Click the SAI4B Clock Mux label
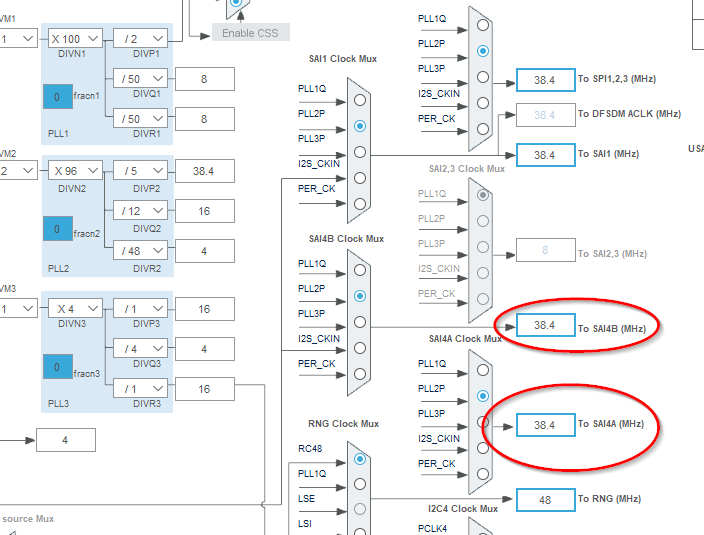This screenshot has height=535, width=704. pos(346,239)
